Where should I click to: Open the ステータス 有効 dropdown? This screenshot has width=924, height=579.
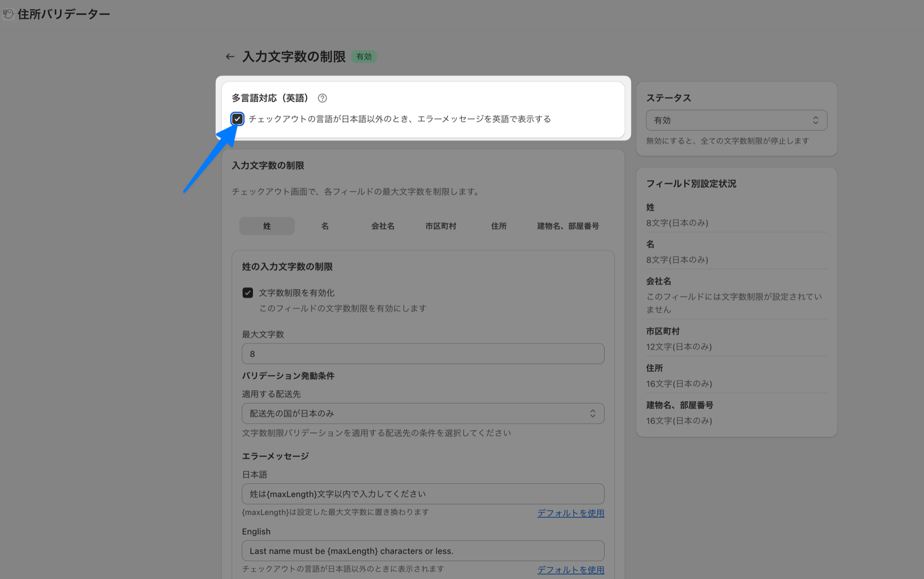[x=736, y=120]
